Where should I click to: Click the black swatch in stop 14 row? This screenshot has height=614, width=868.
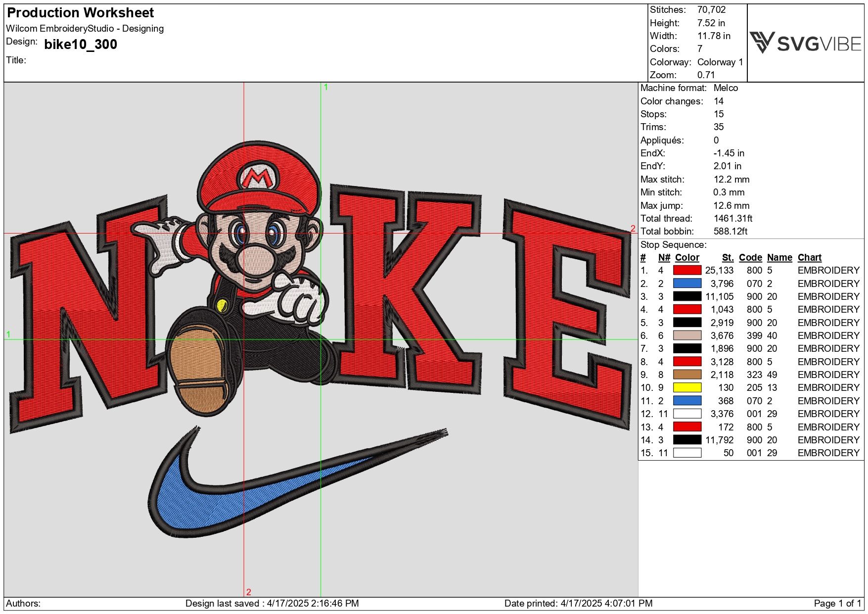pos(687,440)
